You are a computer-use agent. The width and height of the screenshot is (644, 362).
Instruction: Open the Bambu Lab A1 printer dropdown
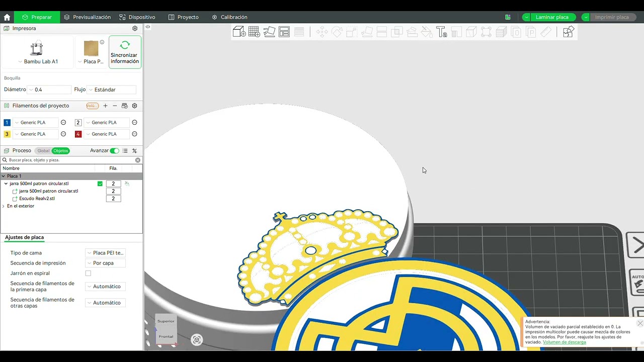[38, 62]
